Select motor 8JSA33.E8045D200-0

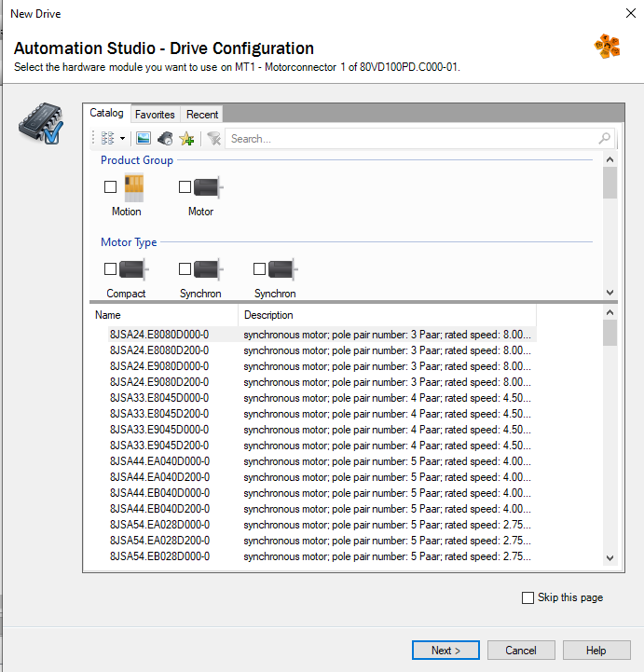coord(159,414)
